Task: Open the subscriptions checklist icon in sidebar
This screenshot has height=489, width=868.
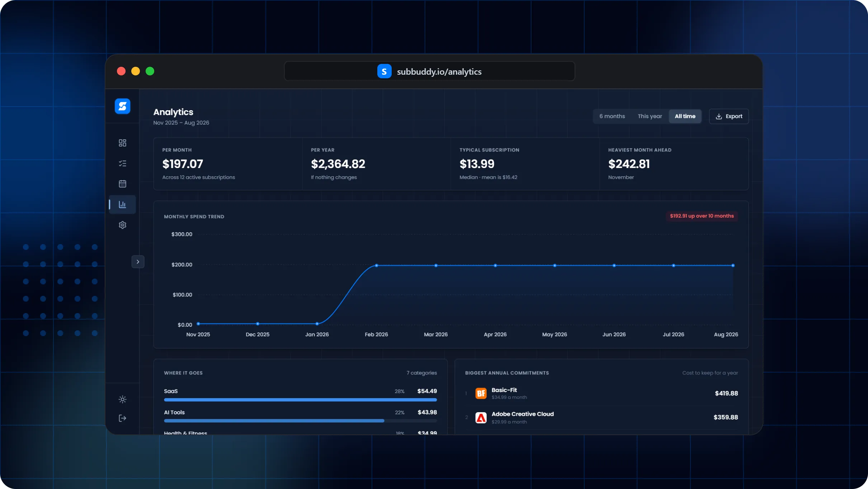Action: coord(122,163)
